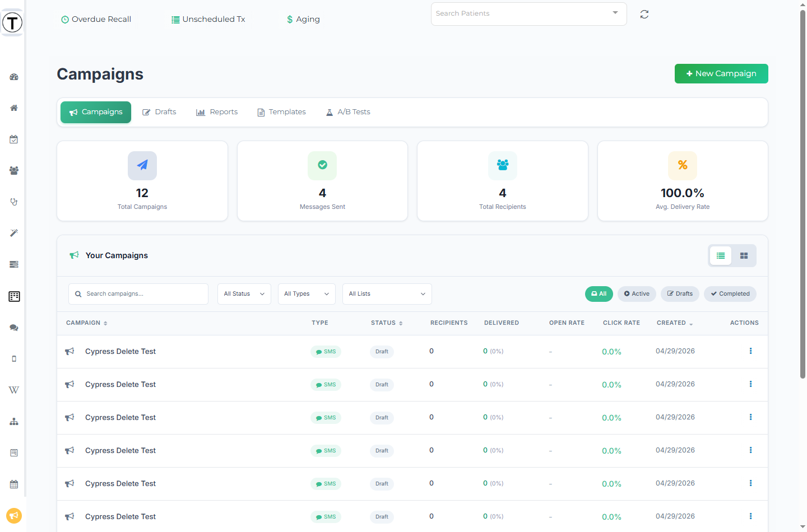Click the percent Avg. Delivery Rate icon
This screenshot has height=532, width=807.
[683, 165]
